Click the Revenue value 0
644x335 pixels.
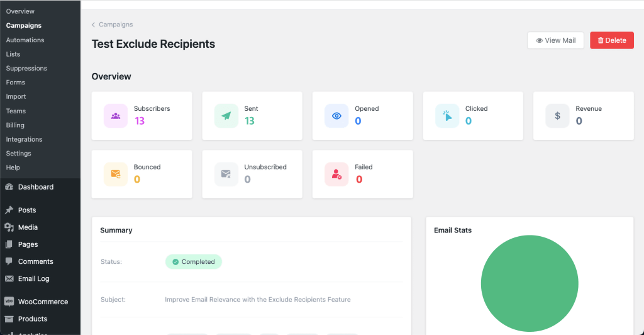tap(579, 121)
